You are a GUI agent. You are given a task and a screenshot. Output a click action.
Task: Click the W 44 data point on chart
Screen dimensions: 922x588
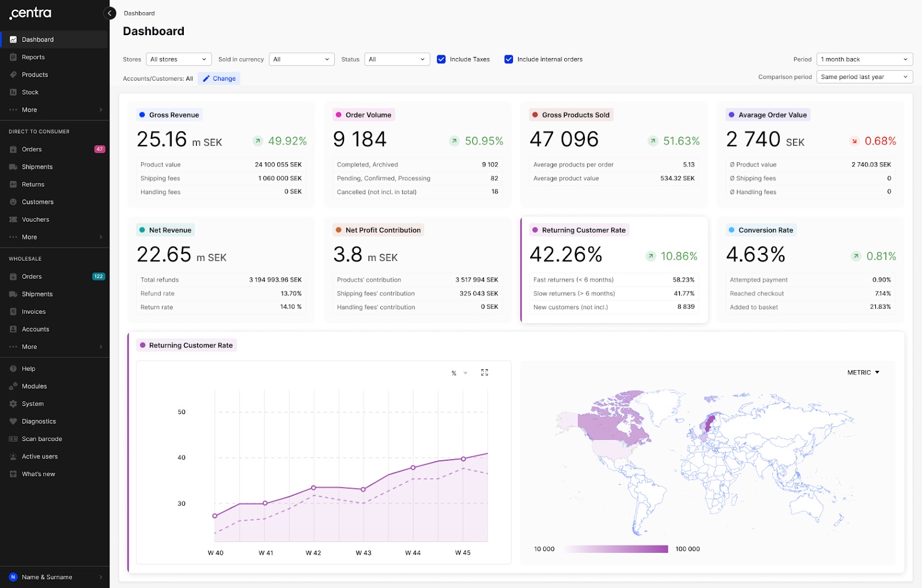(x=413, y=468)
